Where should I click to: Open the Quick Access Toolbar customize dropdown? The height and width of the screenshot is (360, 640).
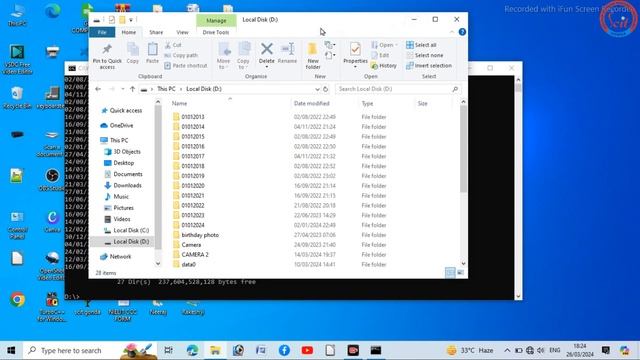131,20
